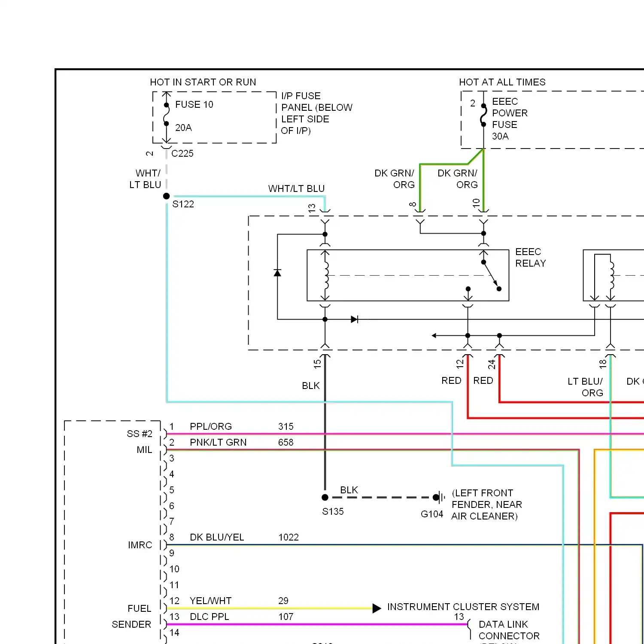Click circuit number '107'

(286, 617)
